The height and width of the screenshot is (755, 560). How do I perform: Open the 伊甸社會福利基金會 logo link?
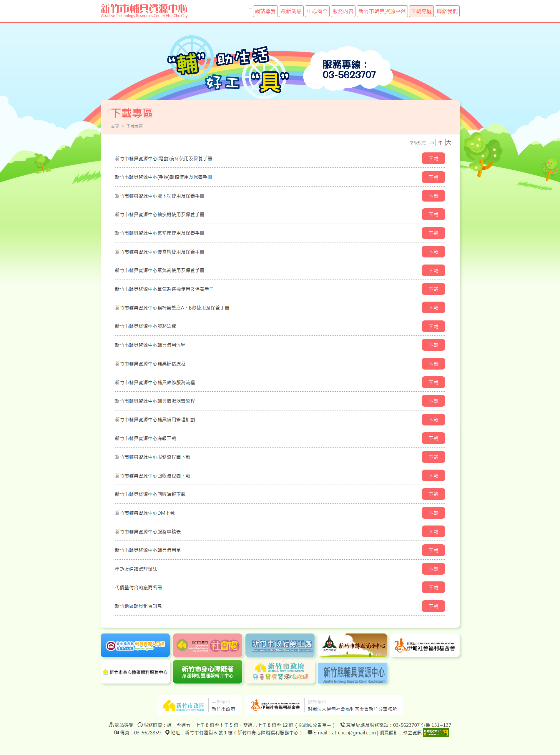click(x=425, y=646)
